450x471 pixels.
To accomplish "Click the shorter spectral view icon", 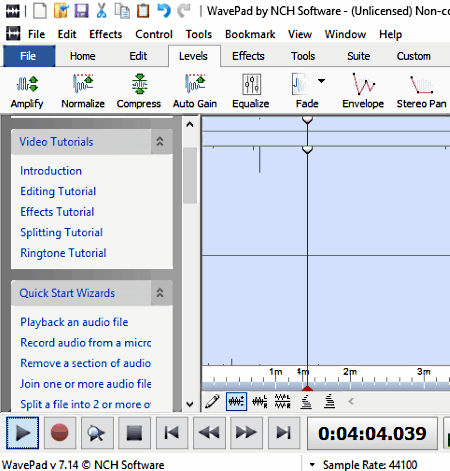I will (306, 401).
